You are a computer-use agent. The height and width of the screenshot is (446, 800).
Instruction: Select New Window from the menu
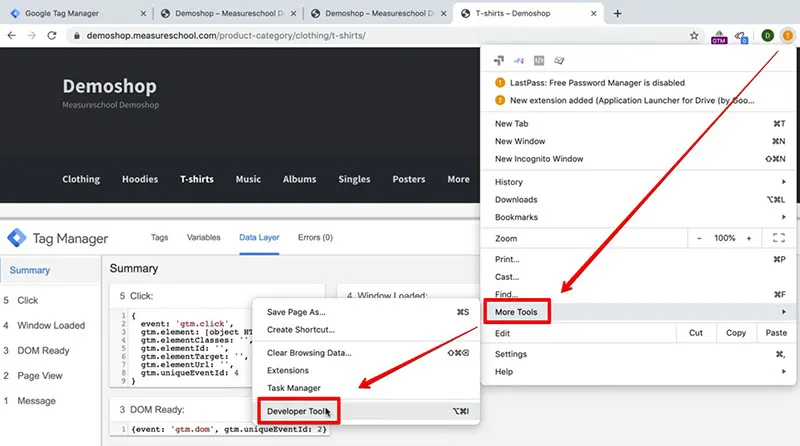tap(638, 141)
